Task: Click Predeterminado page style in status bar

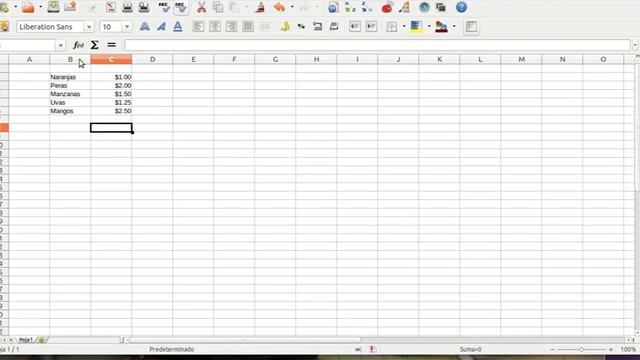Action: tap(172, 349)
